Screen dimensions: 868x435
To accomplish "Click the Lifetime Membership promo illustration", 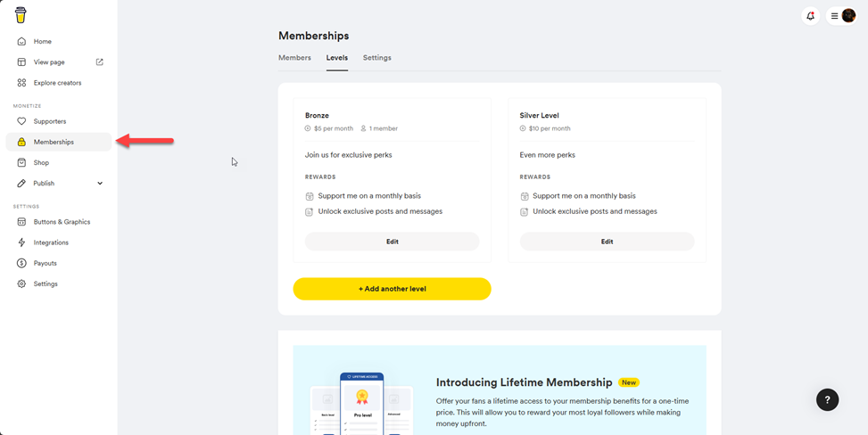I will coord(361,403).
